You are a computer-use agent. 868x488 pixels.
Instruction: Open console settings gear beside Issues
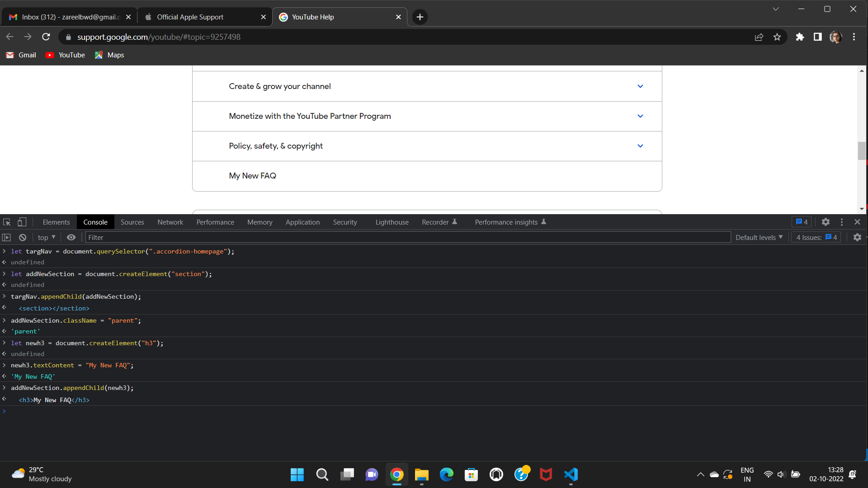857,237
